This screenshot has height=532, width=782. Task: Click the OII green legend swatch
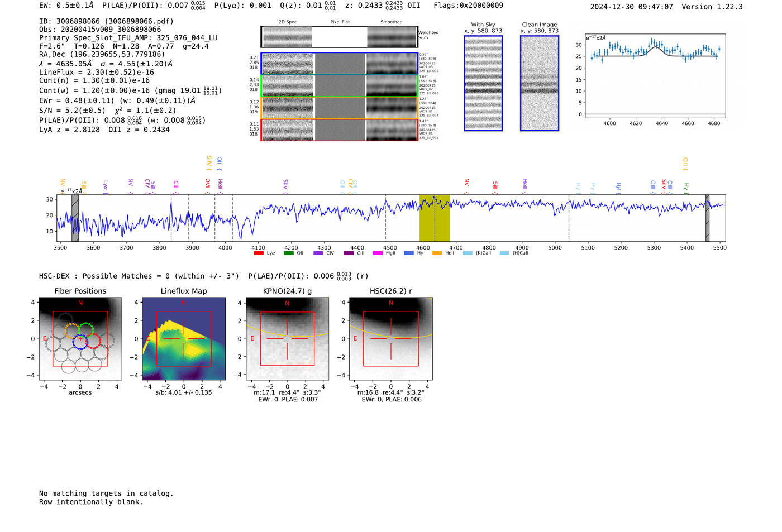pos(289,253)
